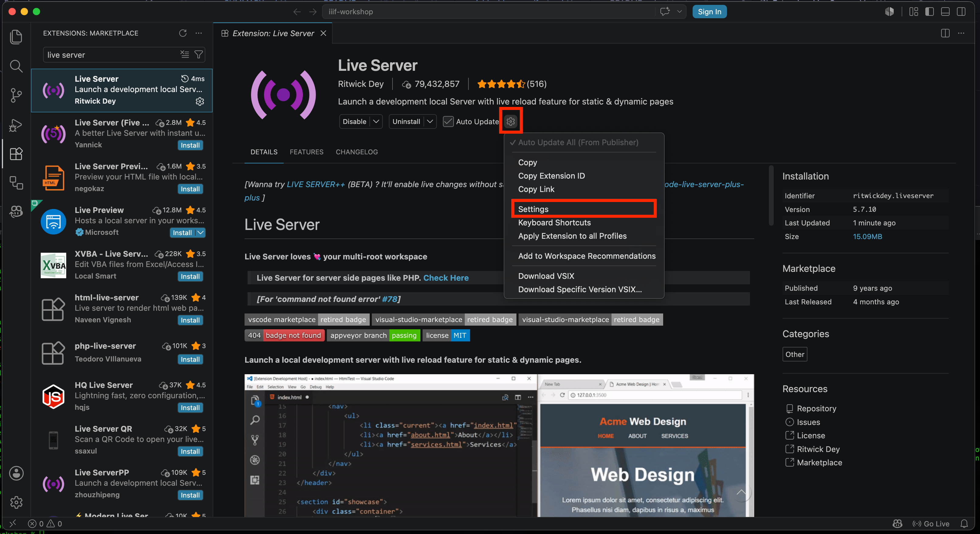Viewport: 980px width, 534px height.
Task: Open Extensions panel more actions menu
Action: [199, 33]
